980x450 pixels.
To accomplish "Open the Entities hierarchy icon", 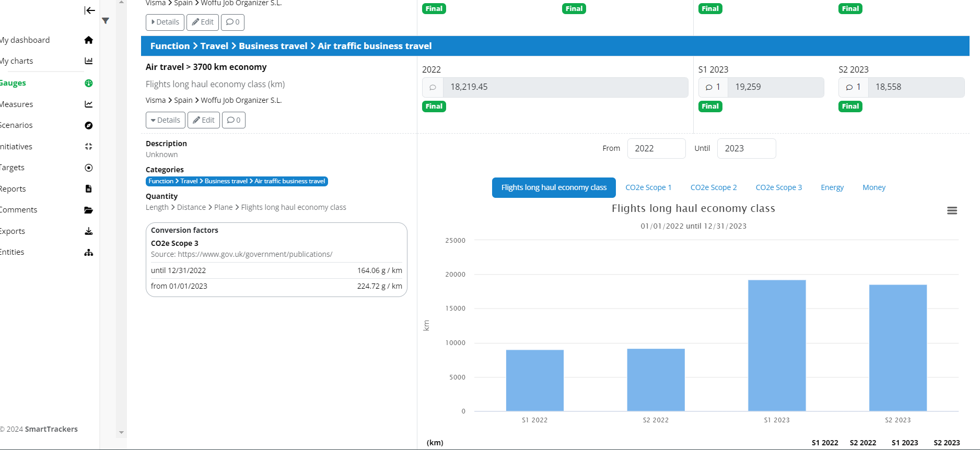I will pos(88,252).
